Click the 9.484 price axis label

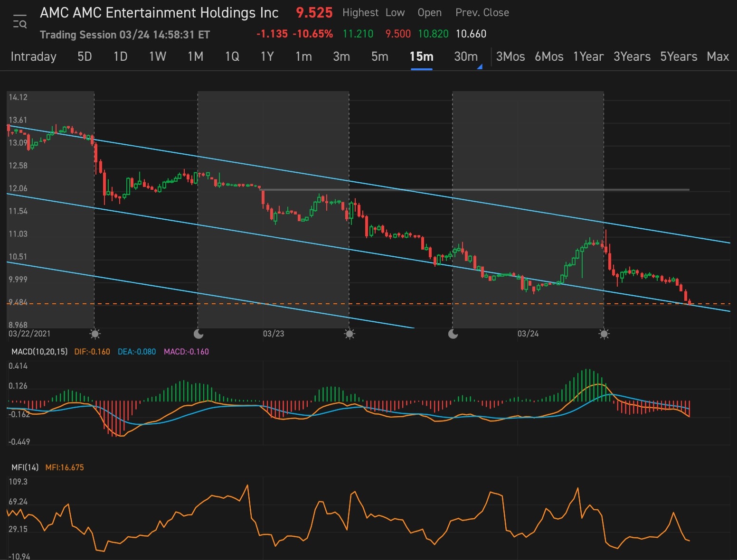[18, 302]
